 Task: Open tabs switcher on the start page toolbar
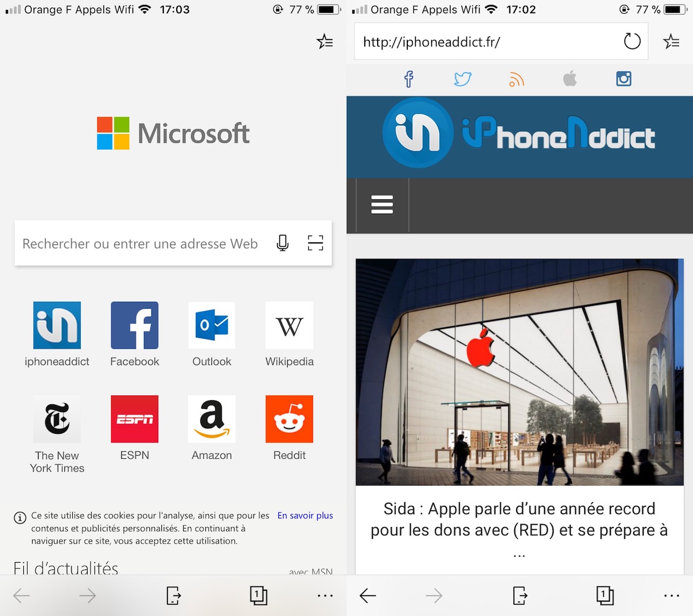(x=258, y=596)
